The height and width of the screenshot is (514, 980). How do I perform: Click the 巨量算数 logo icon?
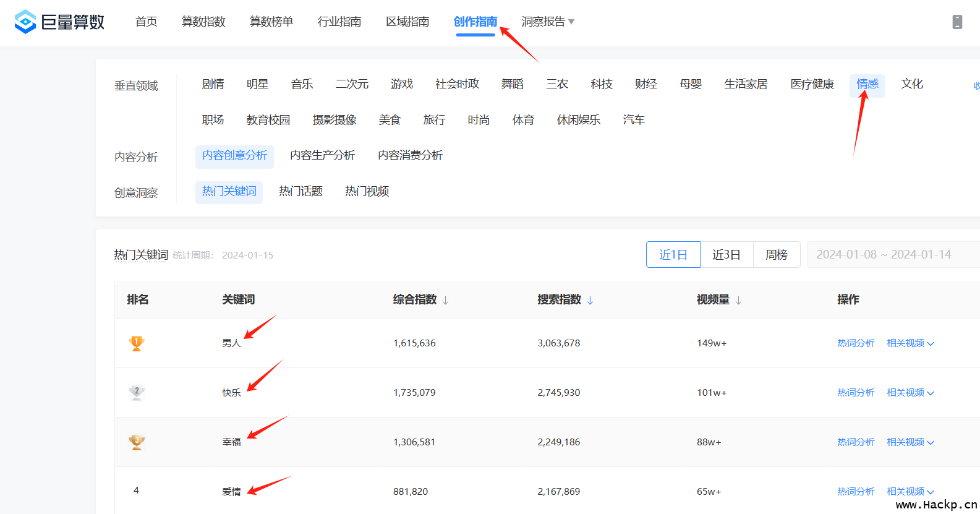25,22
